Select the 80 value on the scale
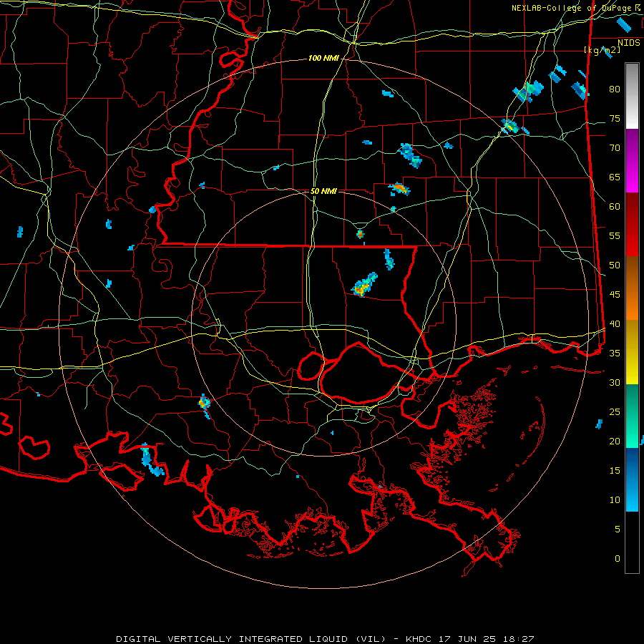 pos(615,89)
